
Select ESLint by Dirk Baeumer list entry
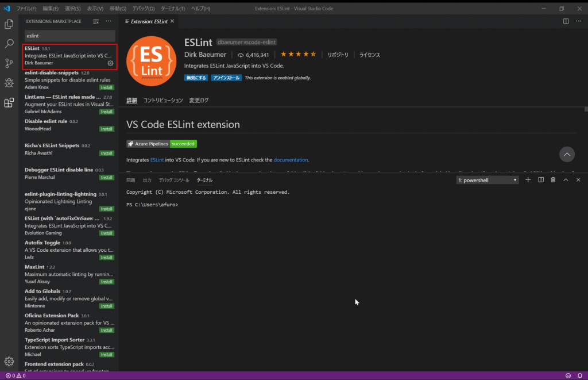tap(69, 57)
